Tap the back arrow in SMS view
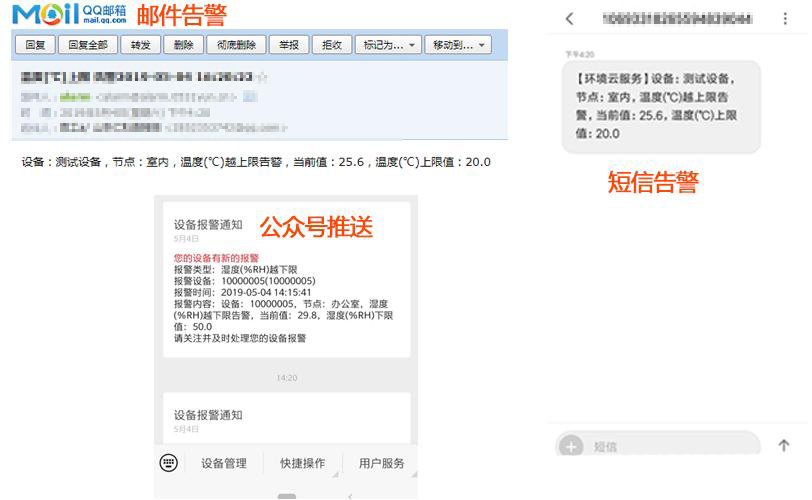The height and width of the screenshot is (500, 812). [x=570, y=19]
